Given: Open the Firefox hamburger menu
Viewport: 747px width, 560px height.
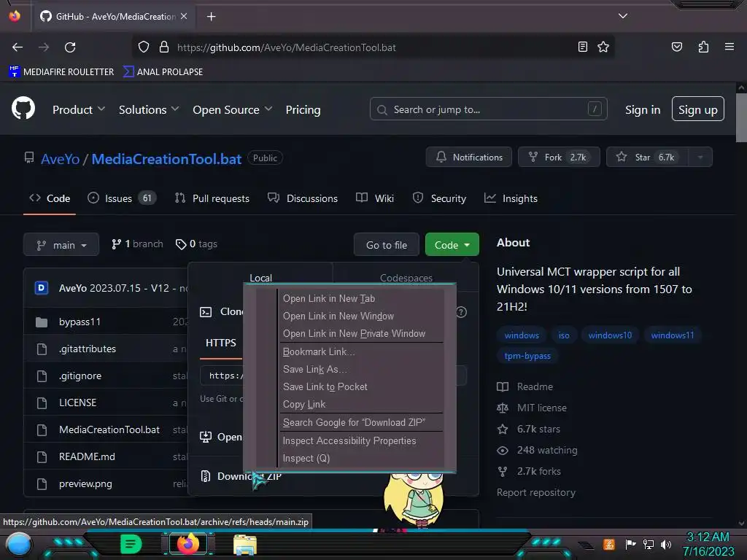Looking at the screenshot, I should point(729,47).
